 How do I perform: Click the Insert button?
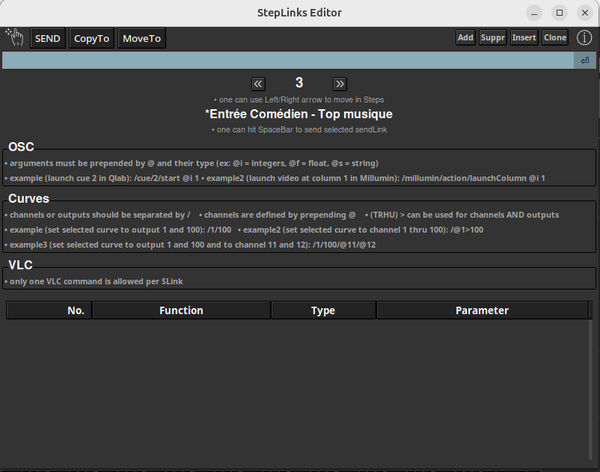524,38
